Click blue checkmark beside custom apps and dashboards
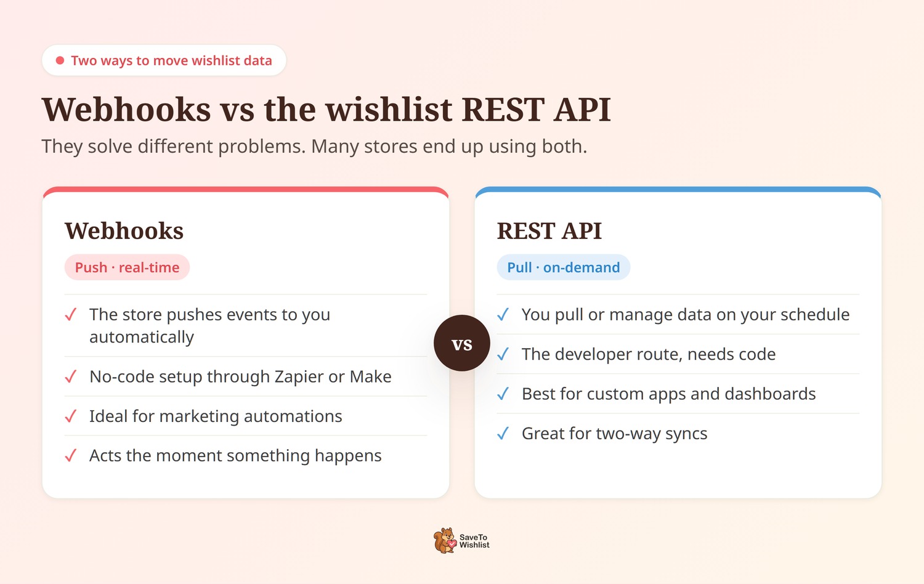Screen dimensions: 924x584 (503, 394)
